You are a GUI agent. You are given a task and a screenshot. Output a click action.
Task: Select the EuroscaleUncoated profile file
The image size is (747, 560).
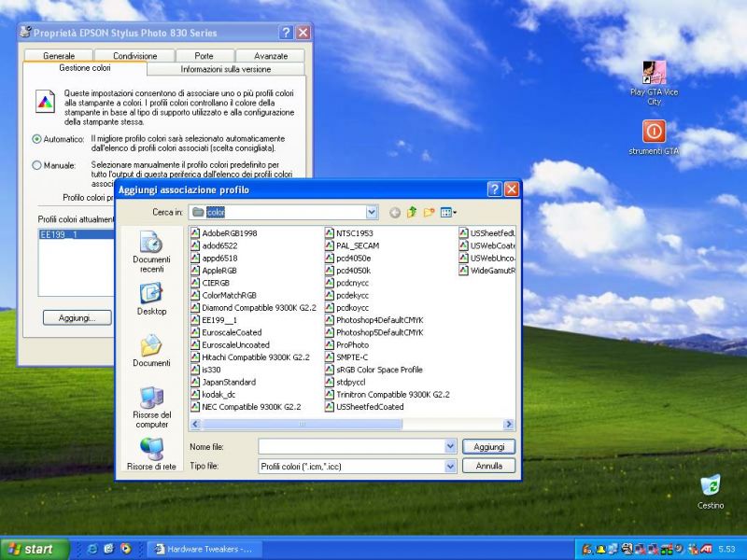pyautogui.click(x=230, y=344)
